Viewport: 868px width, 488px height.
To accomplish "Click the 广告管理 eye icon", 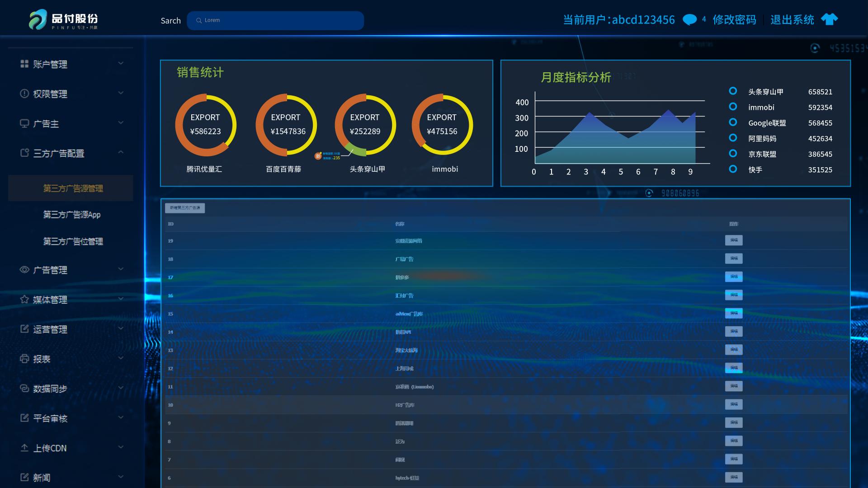I will pyautogui.click(x=24, y=269).
